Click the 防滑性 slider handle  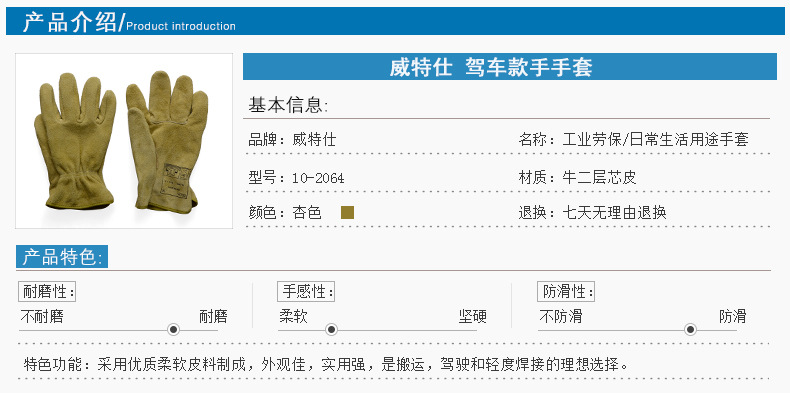tap(690, 330)
